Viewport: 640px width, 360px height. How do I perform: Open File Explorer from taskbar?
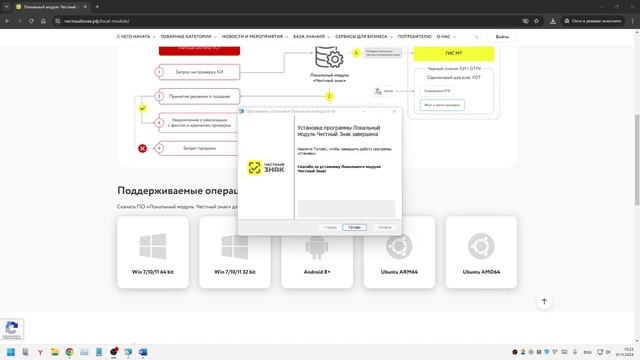[55, 352]
